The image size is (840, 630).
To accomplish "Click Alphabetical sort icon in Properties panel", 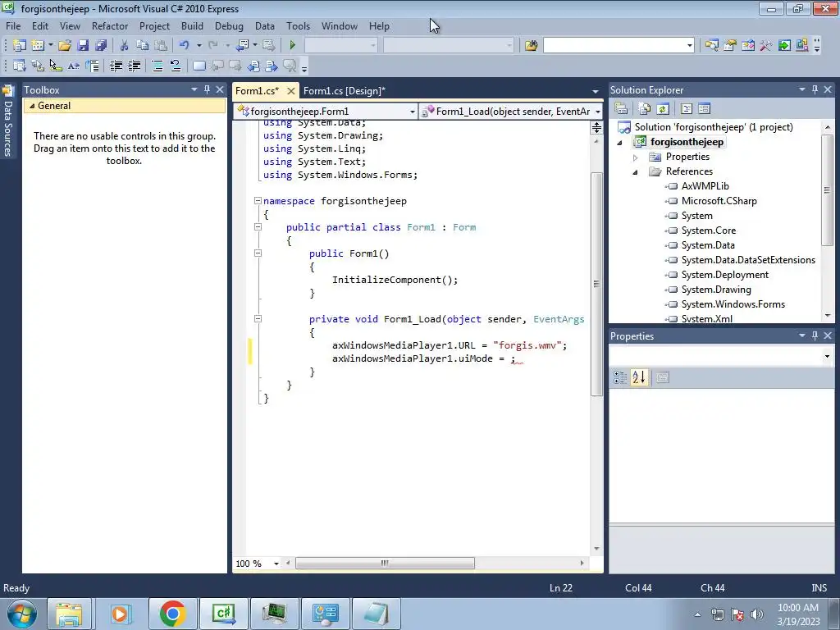I will coord(638,377).
